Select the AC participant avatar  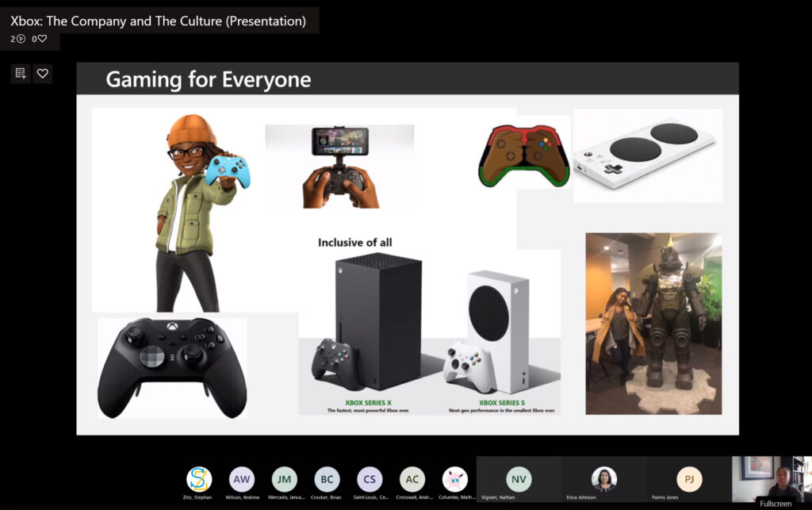coord(412,479)
